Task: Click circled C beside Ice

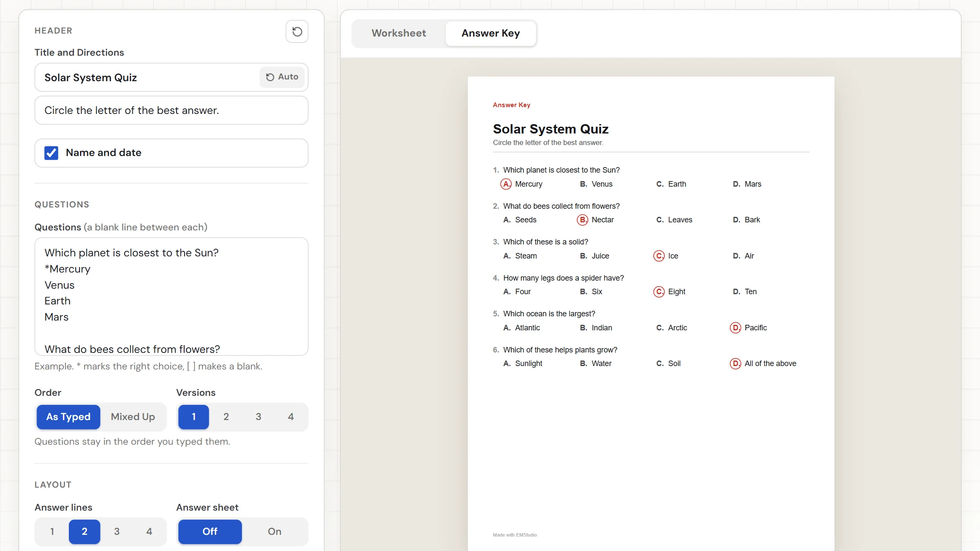Action: pos(659,256)
